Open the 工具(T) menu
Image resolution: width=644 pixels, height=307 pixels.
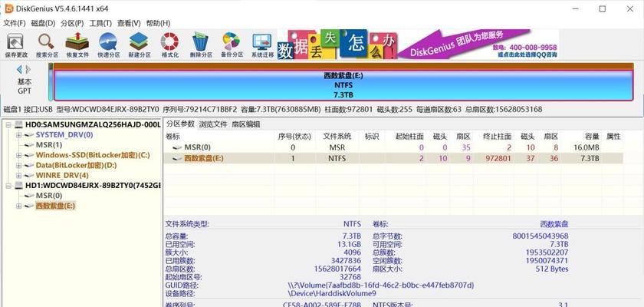click(x=100, y=23)
